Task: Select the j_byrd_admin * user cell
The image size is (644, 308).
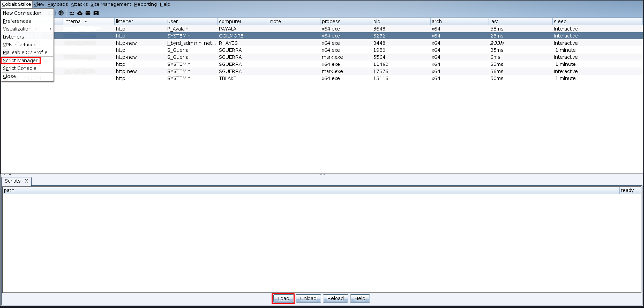Action: click(192, 43)
